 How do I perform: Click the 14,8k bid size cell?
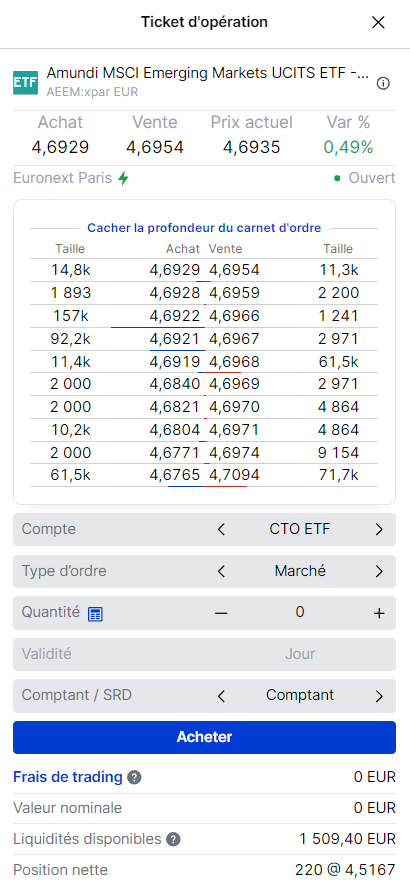point(70,270)
